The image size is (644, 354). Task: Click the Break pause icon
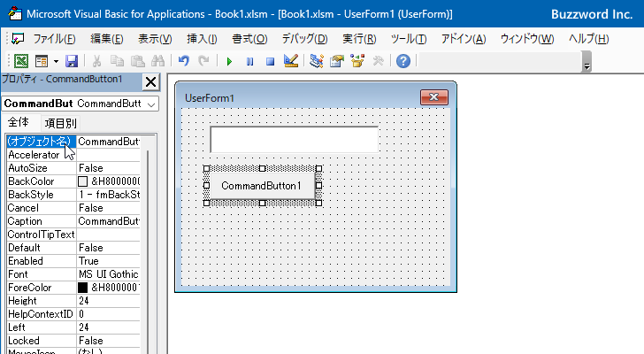coord(249,62)
